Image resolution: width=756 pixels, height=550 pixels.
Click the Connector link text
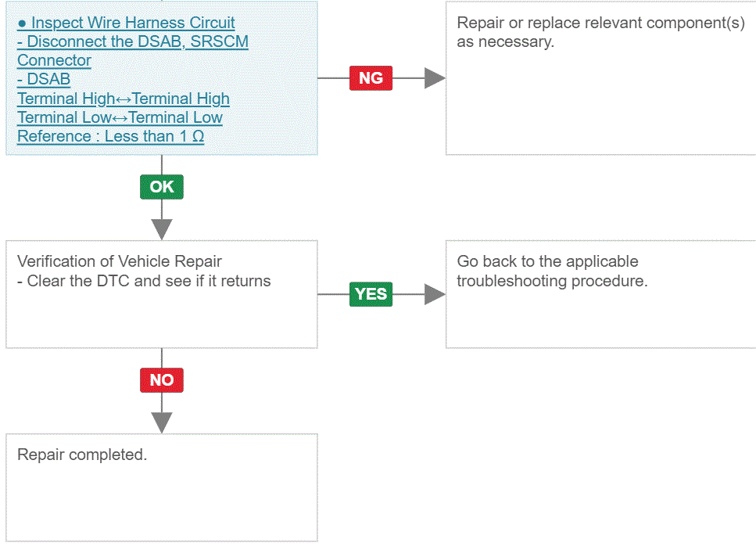point(54,60)
